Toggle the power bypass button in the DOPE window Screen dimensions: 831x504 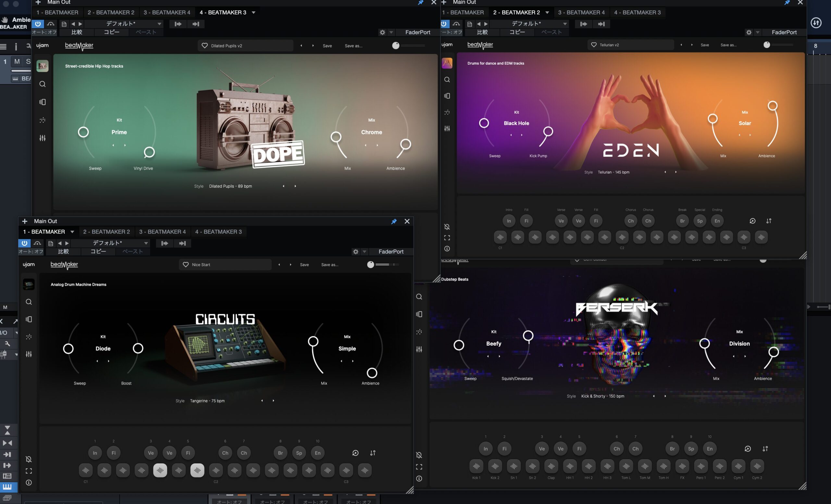[x=38, y=24]
